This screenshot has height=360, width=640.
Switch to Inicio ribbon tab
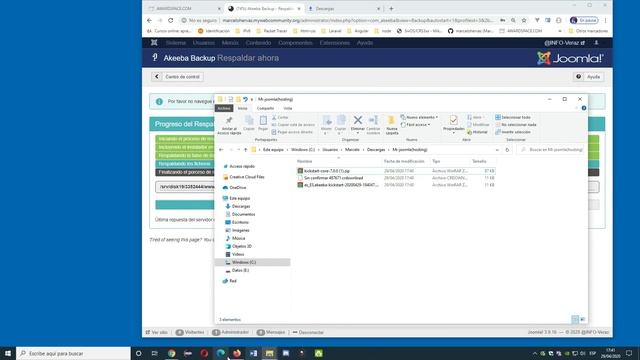[242, 108]
